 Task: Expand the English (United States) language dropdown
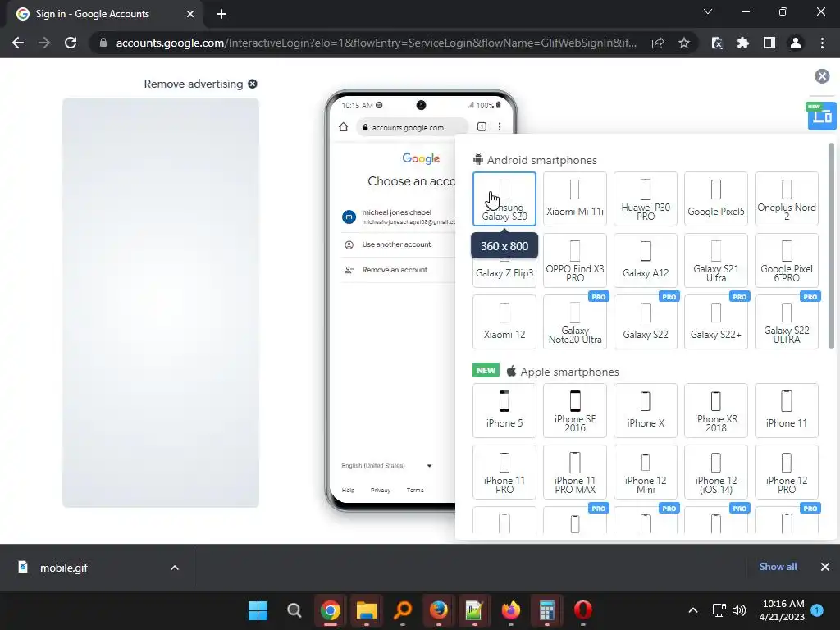pos(387,466)
